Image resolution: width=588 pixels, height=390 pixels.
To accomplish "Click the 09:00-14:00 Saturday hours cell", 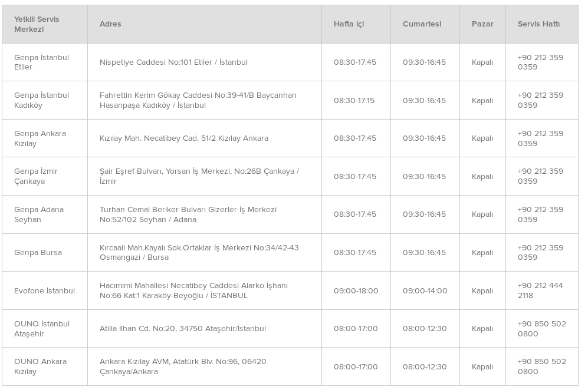I will pos(425,290).
